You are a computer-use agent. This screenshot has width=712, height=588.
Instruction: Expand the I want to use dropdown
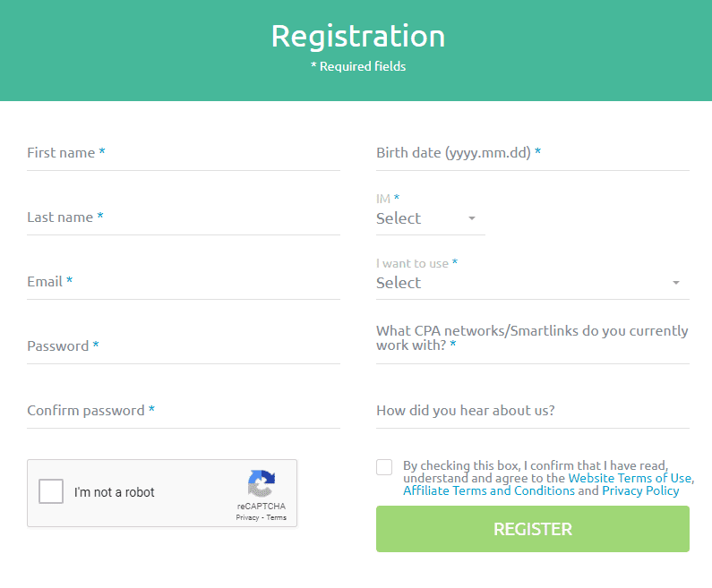[x=533, y=283]
